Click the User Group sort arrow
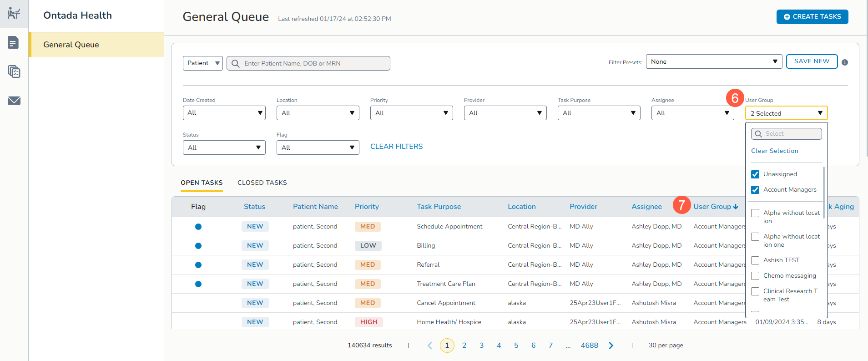Viewport: 868px width, 361px height. (x=736, y=207)
